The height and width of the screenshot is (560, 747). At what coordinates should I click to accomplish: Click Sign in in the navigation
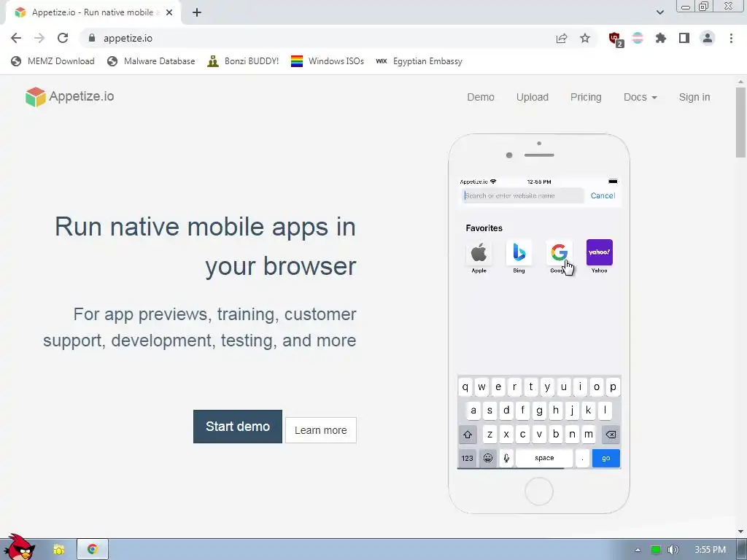tap(694, 97)
